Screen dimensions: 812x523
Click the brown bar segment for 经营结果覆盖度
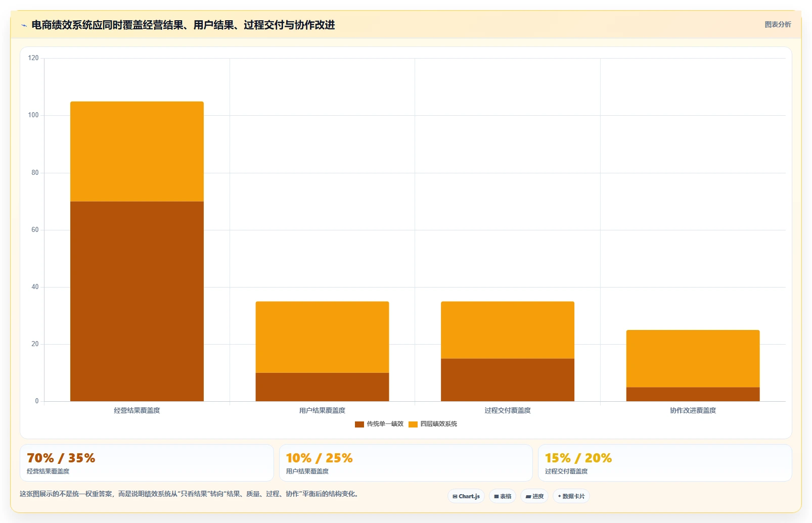click(137, 302)
